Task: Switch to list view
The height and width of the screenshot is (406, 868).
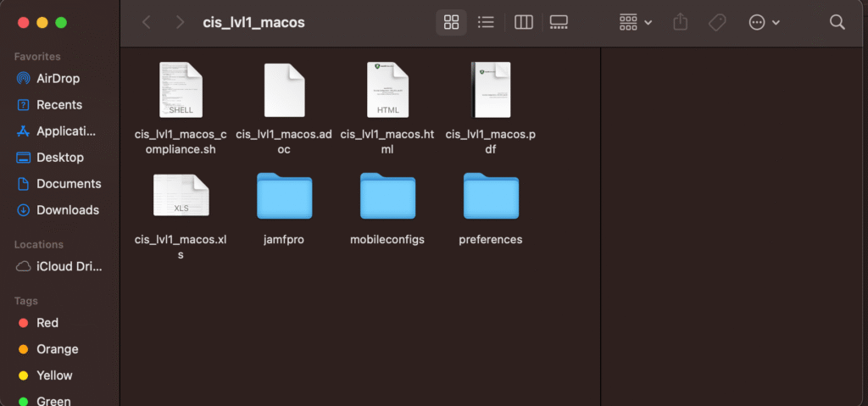Action: [487, 23]
